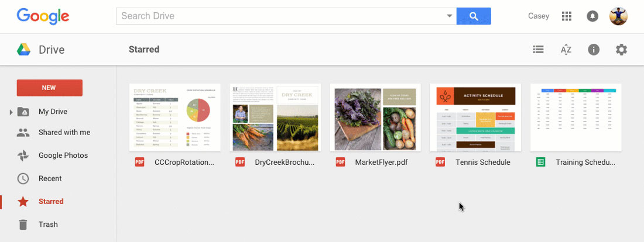
Task: Select file name Tennis Schedule
Action: (483, 163)
